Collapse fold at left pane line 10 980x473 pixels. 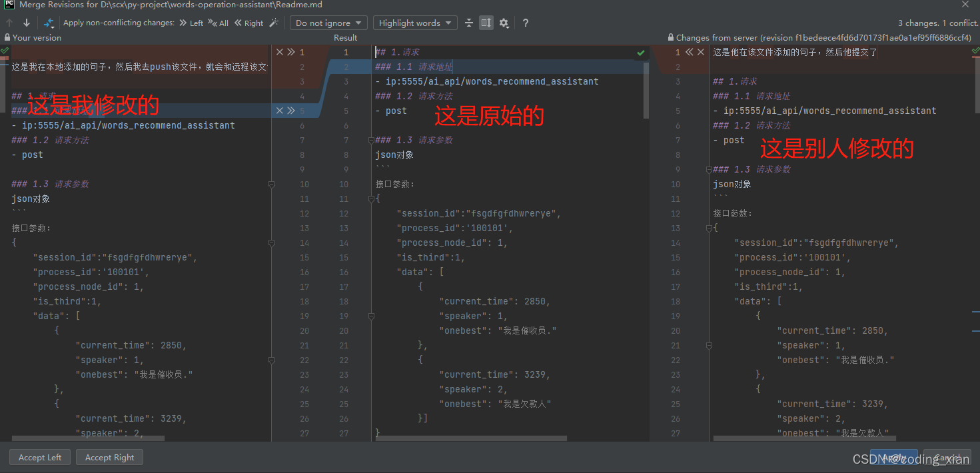tap(271, 184)
